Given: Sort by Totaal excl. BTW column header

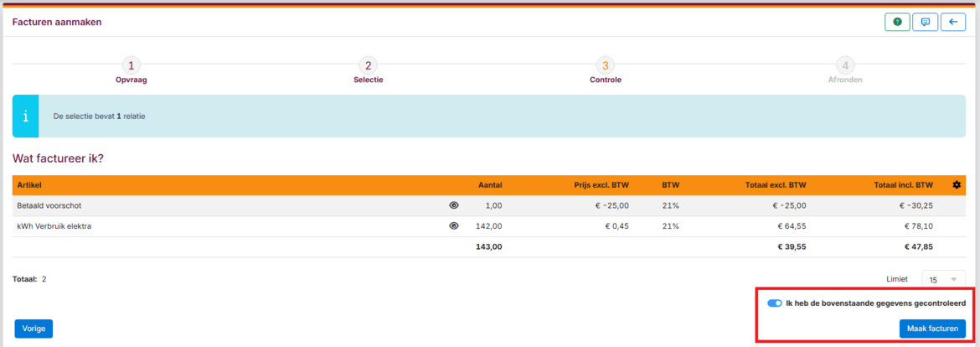Looking at the screenshot, I should [776, 185].
